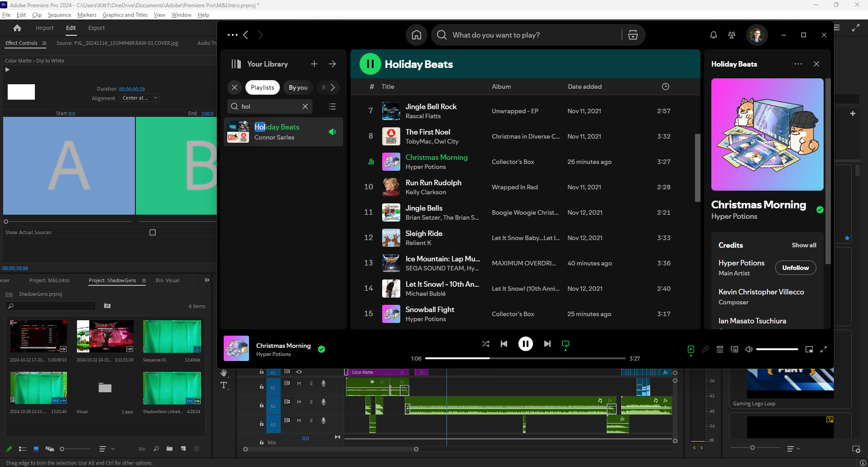Go to Premiere Pro Home icon

17,28
